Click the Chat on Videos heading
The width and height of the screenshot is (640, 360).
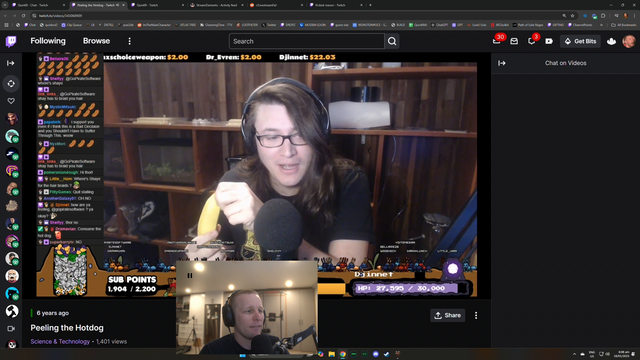(565, 63)
